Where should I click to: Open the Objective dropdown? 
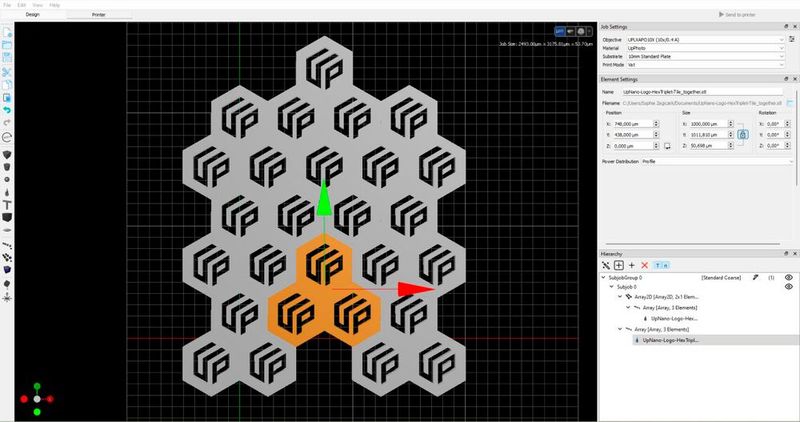[x=704, y=39]
